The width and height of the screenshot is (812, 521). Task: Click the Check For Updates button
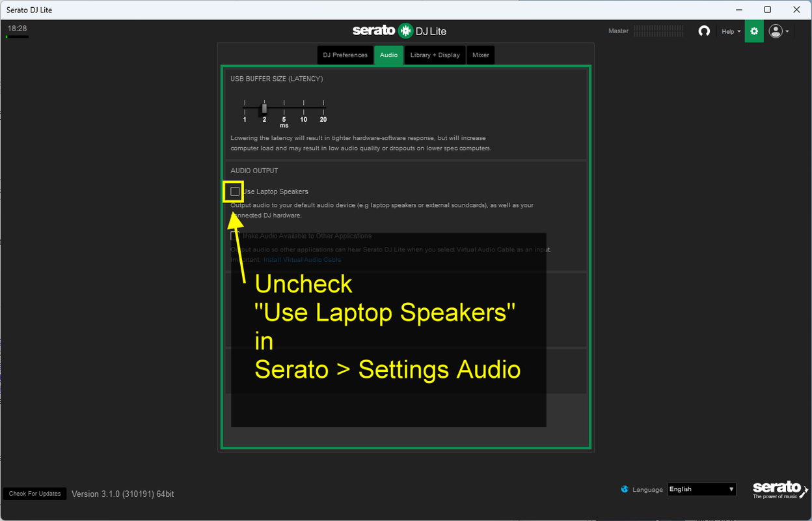click(35, 494)
